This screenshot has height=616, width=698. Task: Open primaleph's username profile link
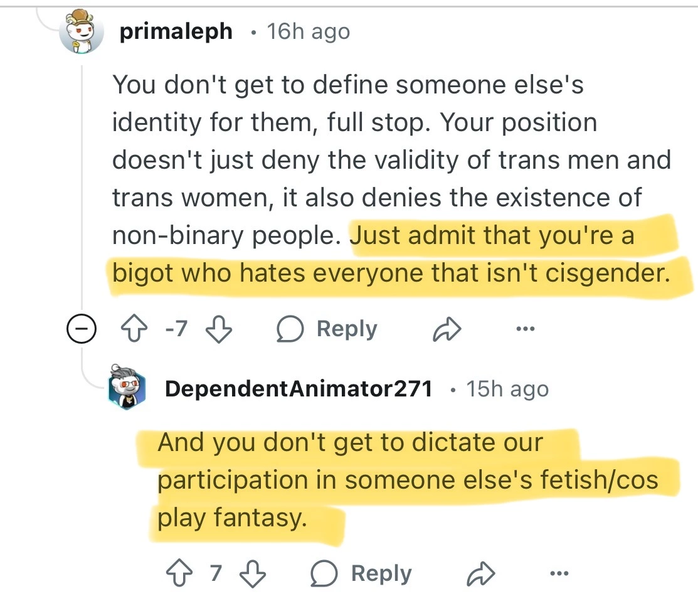176,31
